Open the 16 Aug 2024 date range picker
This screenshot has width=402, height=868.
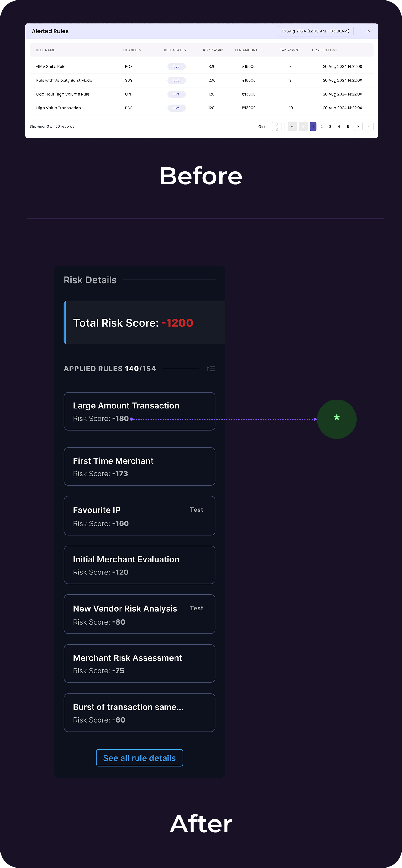click(315, 31)
